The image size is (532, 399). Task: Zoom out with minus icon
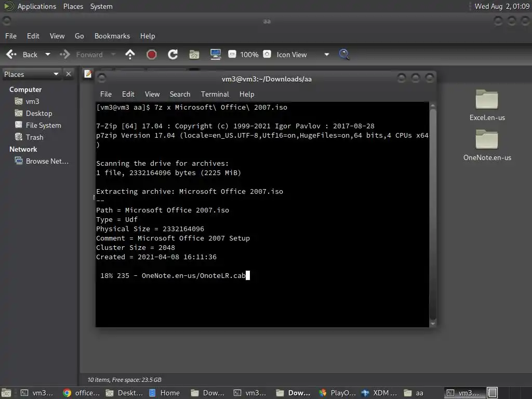tap(232, 54)
